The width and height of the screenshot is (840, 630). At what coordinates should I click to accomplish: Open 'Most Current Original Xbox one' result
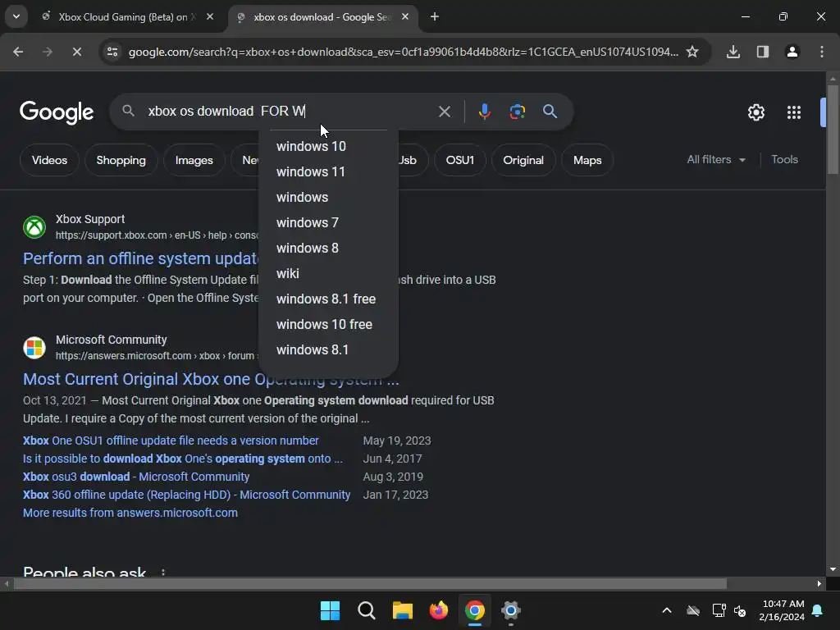[211, 379]
